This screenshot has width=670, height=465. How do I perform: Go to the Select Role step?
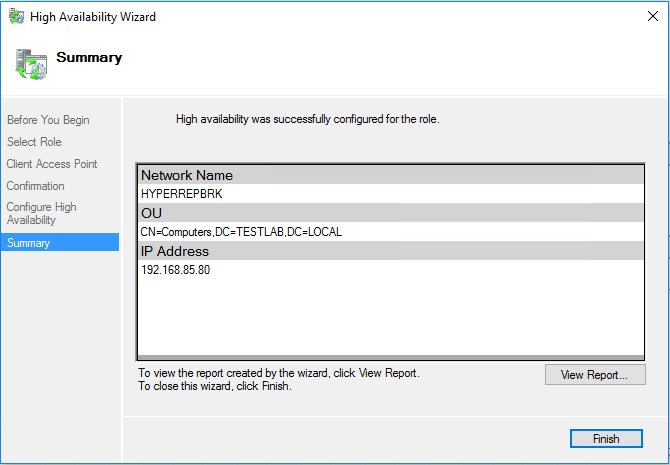coord(34,142)
